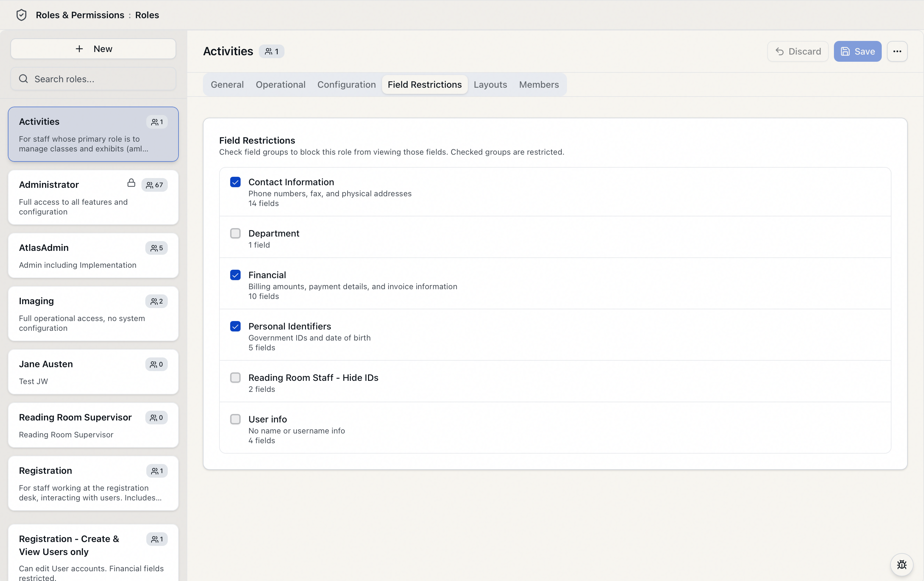Click the lock icon on Administrator role
Image resolution: width=924 pixels, height=581 pixels.
tap(131, 183)
